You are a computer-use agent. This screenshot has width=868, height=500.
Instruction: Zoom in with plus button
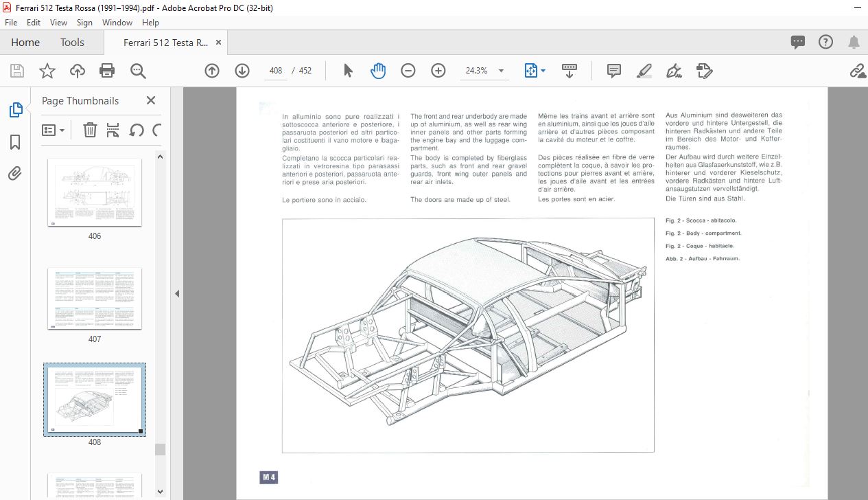point(438,71)
